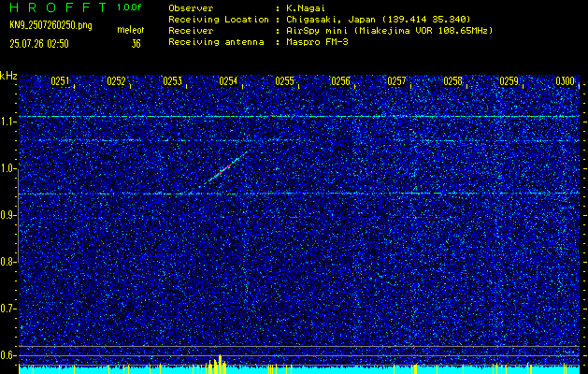Image resolution: width=588 pixels, height=374 pixels.
Task: Click the 0259 time marker
Action: pos(509,81)
